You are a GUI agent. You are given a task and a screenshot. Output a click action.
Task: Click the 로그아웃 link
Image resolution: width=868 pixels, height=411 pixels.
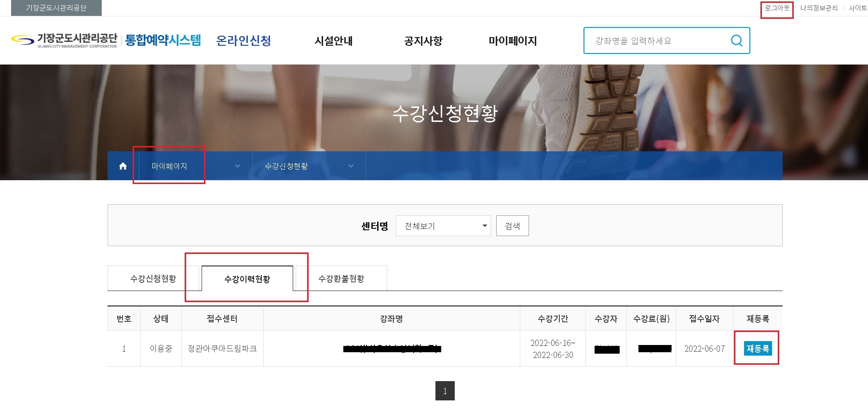777,8
